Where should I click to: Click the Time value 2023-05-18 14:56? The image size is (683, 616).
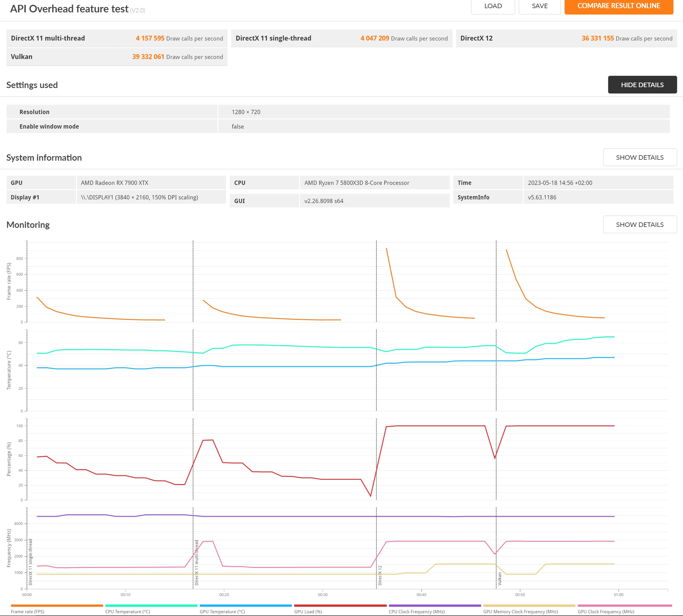pyautogui.click(x=560, y=183)
